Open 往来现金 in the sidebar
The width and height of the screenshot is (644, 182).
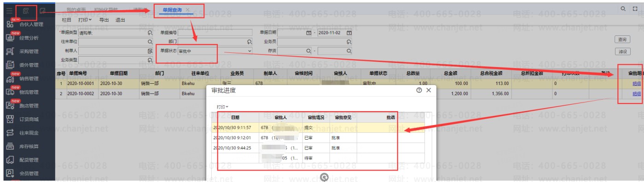29,133
